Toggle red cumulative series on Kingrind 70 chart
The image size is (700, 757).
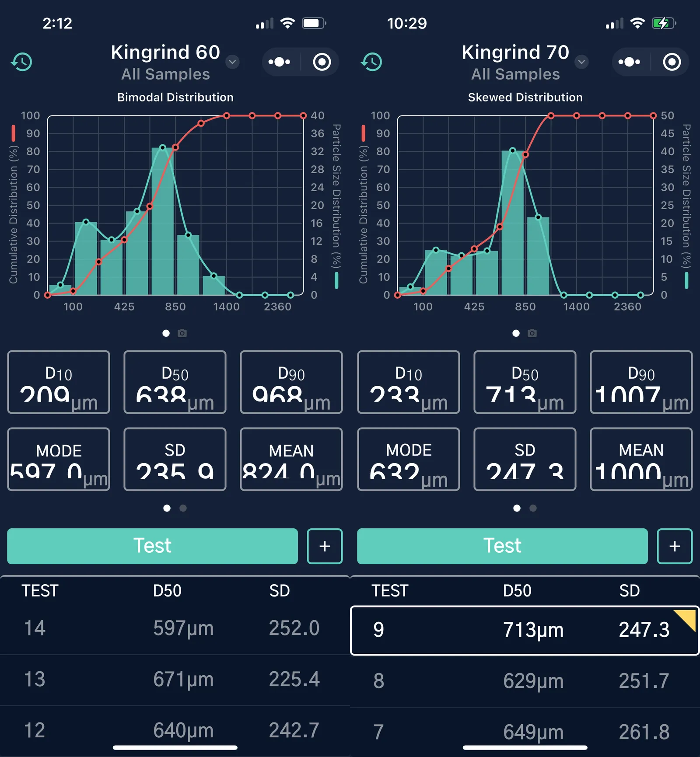pos(364,133)
